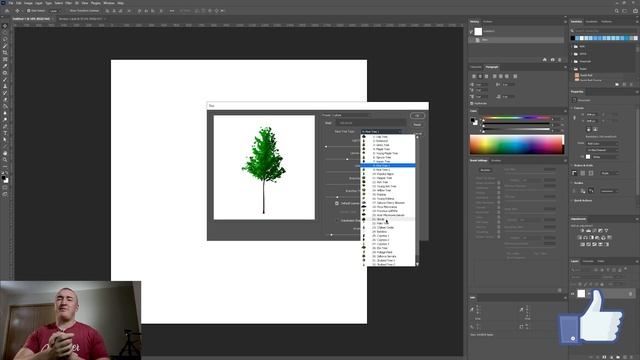Open the Base Tree Type dropdown

point(382,131)
